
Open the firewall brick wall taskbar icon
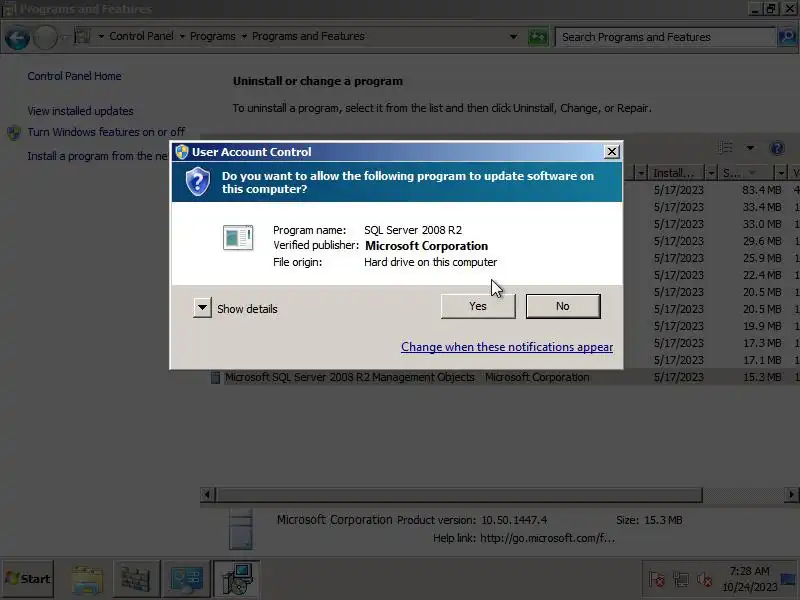135,579
